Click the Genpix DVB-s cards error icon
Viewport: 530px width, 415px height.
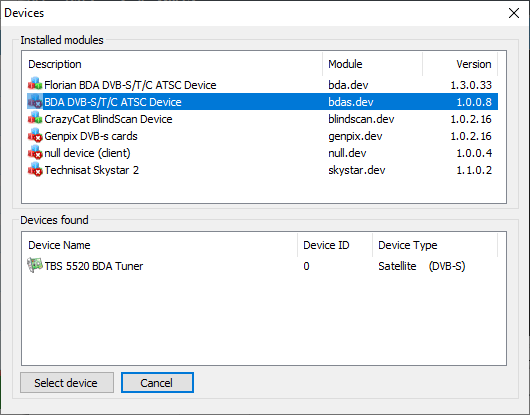[35, 136]
